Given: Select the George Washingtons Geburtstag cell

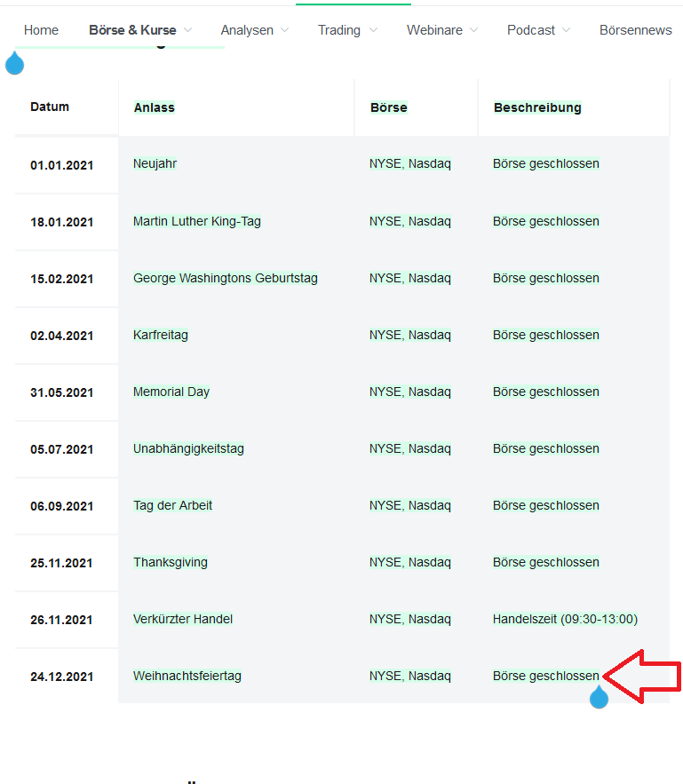Looking at the screenshot, I should point(226,278).
